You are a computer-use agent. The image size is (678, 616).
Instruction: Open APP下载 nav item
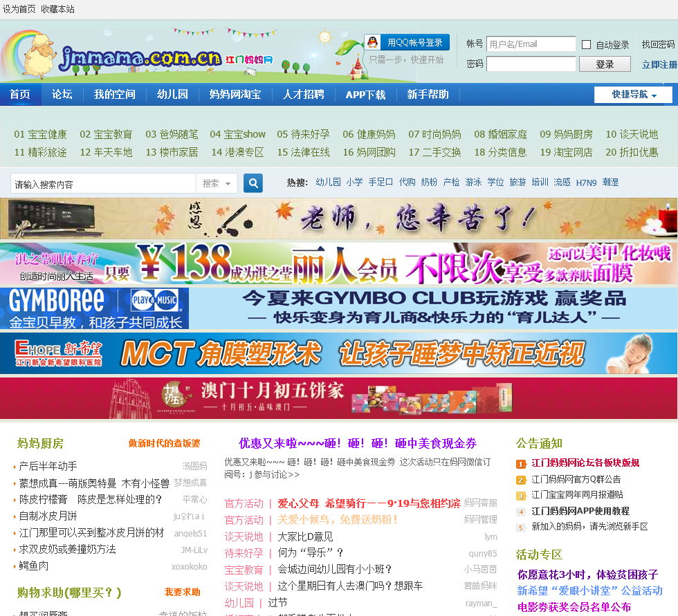point(365,95)
